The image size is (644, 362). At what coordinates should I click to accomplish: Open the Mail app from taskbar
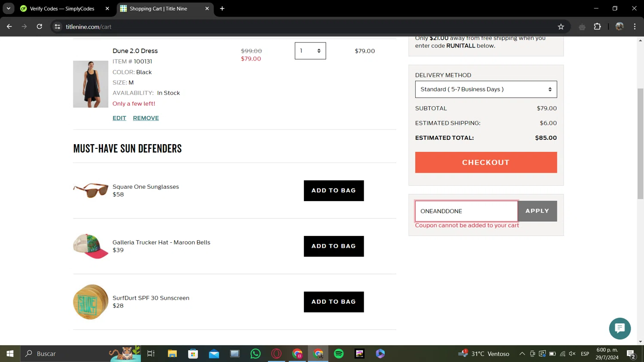(x=214, y=353)
